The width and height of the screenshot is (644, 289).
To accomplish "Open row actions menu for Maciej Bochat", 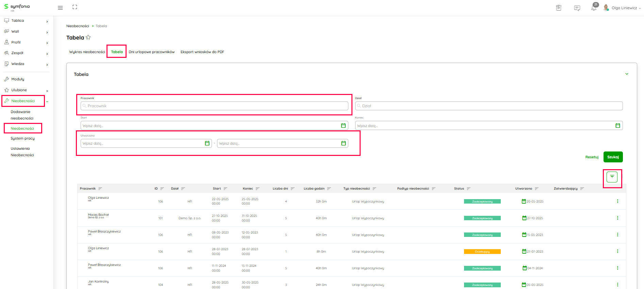I will click(x=617, y=218).
